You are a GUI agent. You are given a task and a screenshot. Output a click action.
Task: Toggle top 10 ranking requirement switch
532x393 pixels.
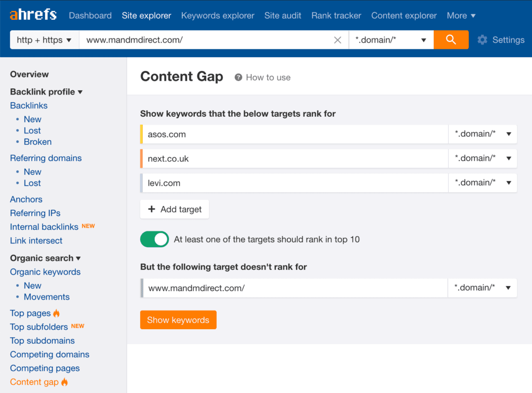click(154, 239)
